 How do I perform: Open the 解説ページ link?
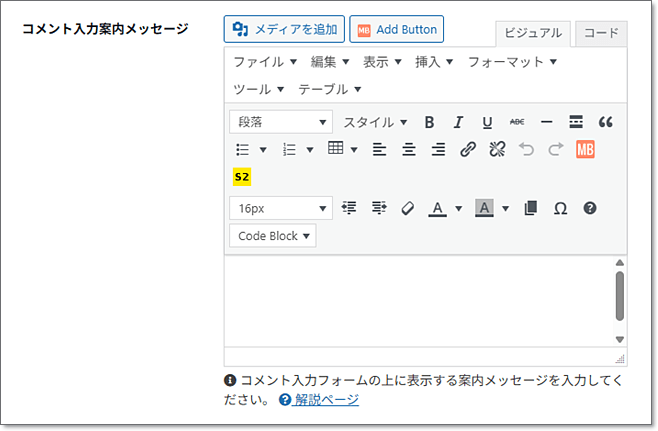(326, 400)
